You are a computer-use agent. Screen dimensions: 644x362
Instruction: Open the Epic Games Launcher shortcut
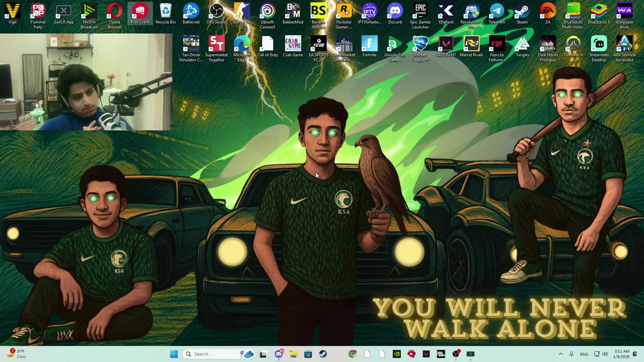(420, 17)
